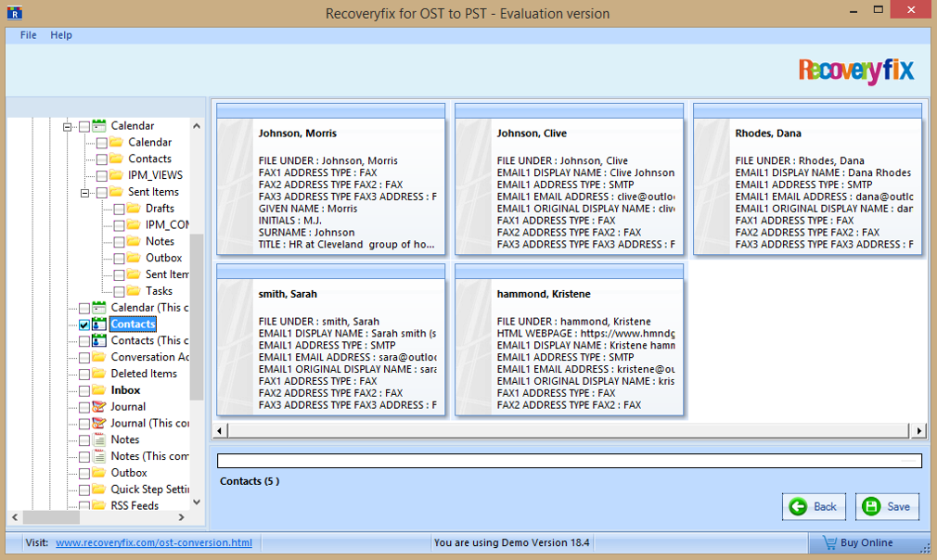Click the selected Contacts folder contact-card icon
The height and width of the screenshot is (560, 937).
99,324
